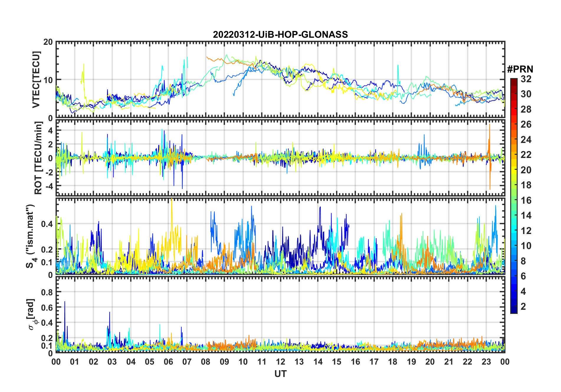
Task: Click the green colorbar region near 16
Action: point(514,200)
